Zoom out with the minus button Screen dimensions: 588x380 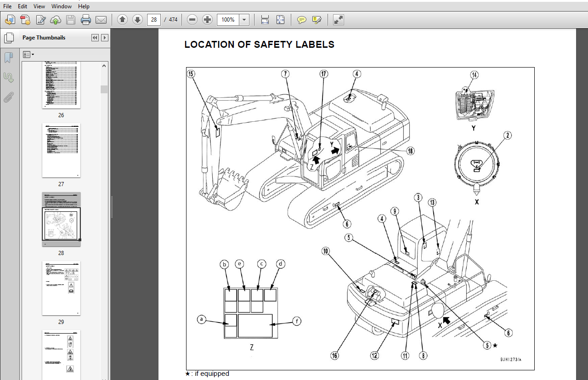192,20
